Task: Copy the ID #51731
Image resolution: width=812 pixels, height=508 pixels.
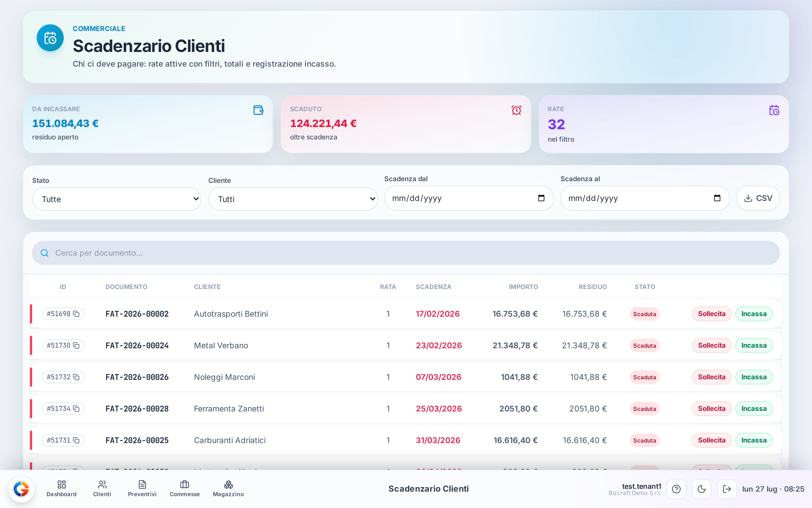Action: pyautogui.click(x=76, y=440)
